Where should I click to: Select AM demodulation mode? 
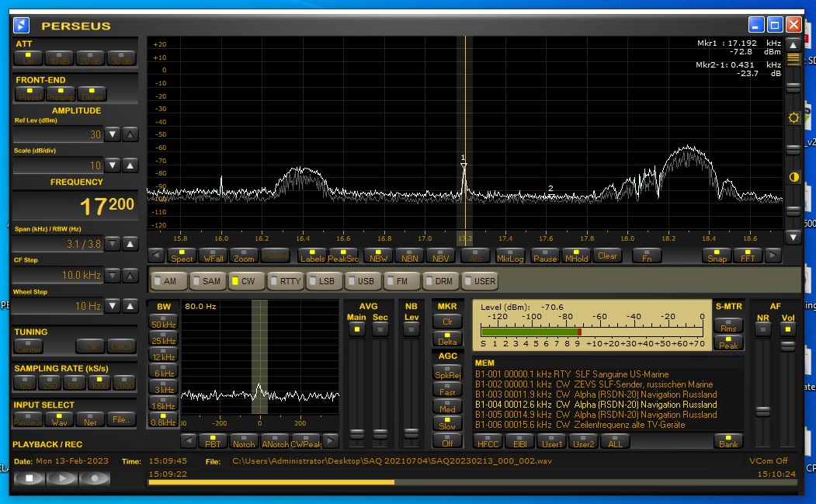pyautogui.click(x=168, y=281)
